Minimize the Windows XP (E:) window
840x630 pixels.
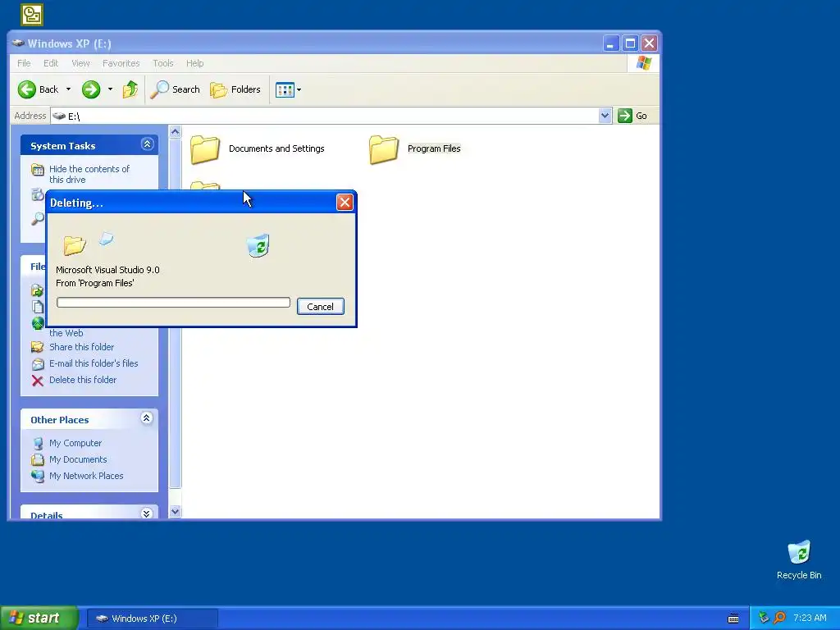coord(610,43)
